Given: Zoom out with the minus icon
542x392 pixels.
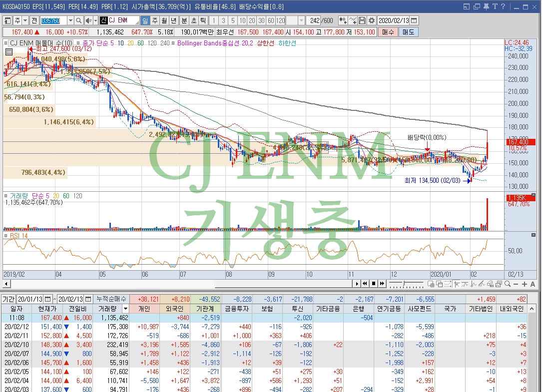Looking at the screenshot, I should point(516,284).
